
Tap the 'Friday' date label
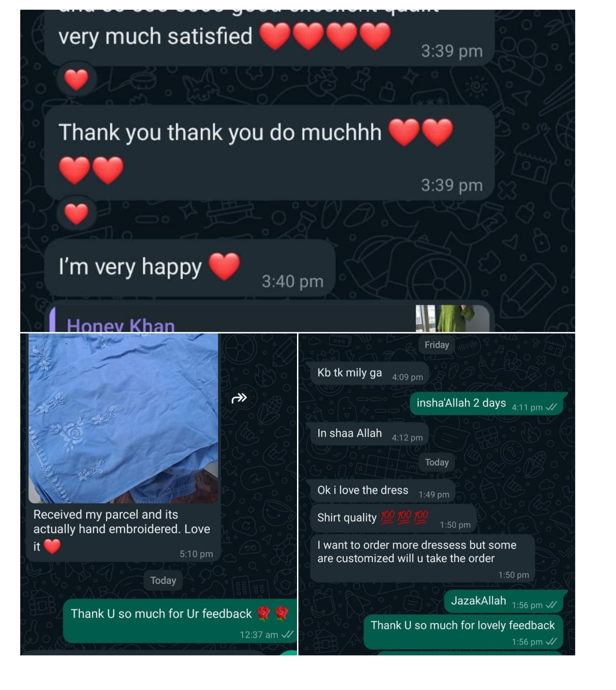pos(437,345)
